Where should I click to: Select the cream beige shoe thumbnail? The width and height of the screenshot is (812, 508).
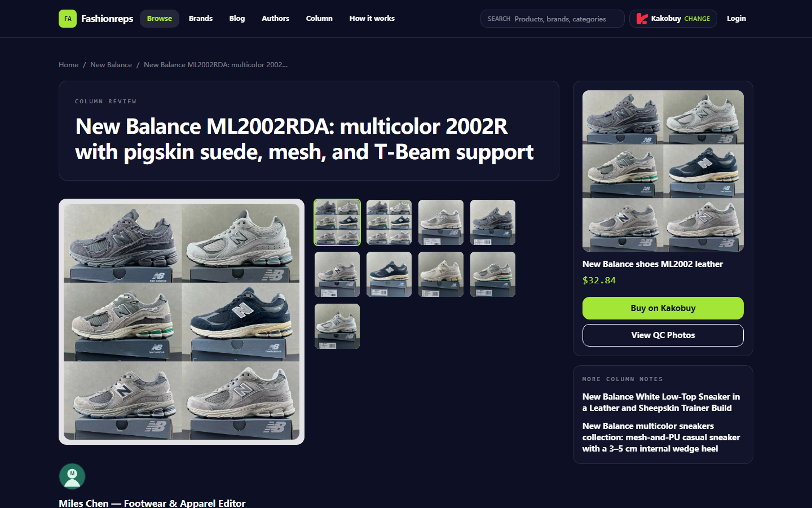(x=441, y=274)
